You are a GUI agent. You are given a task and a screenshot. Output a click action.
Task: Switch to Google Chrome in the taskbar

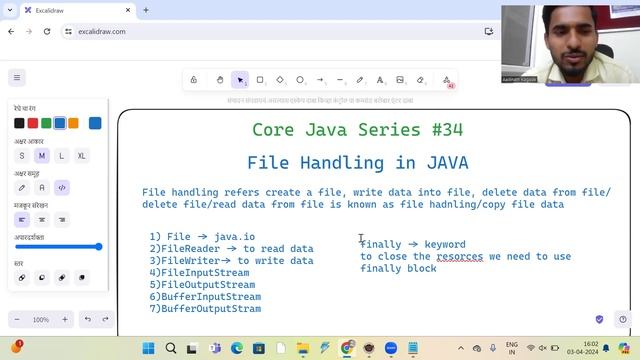coord(347,348)
